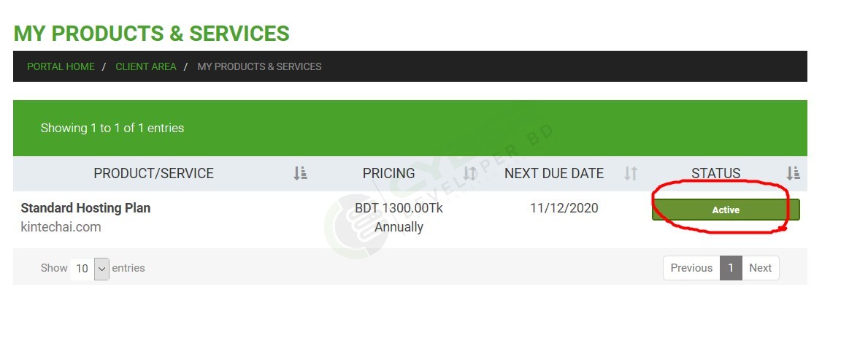The width and height of the screenshot is (868, 360).
Task: Open Standard Hosting Plan entry
Action: (85, 208)
